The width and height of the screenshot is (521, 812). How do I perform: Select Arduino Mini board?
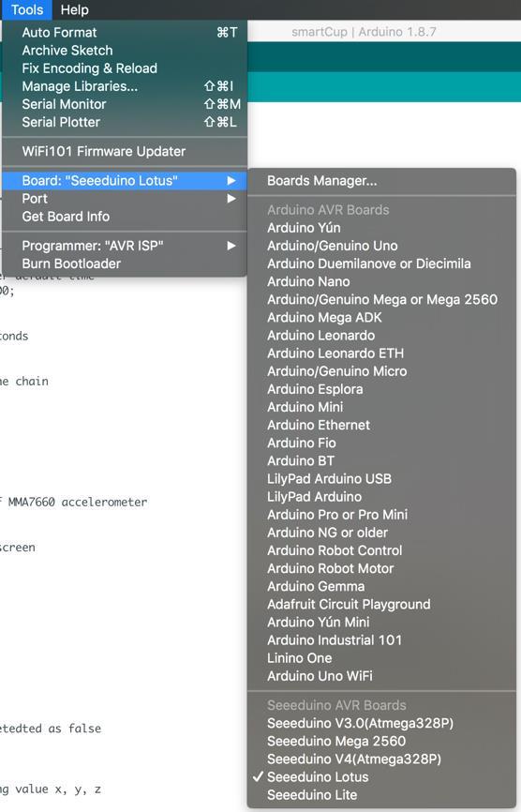click(x=381, y=407)
